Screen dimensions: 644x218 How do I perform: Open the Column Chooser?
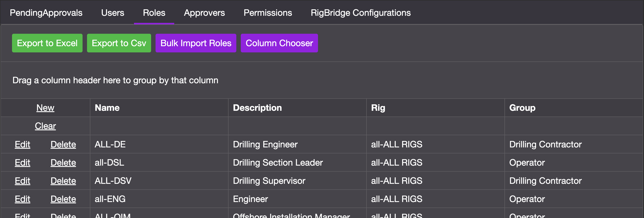(279, 43)
